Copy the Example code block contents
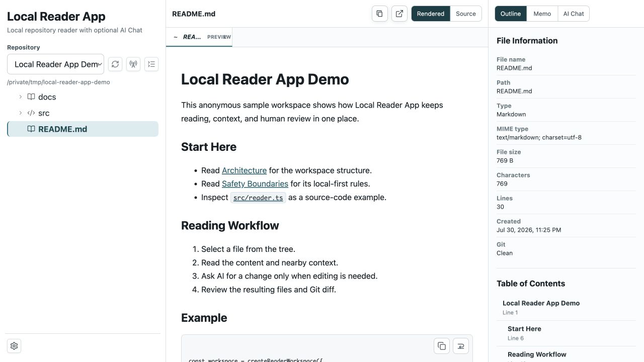 click(442, 346)
